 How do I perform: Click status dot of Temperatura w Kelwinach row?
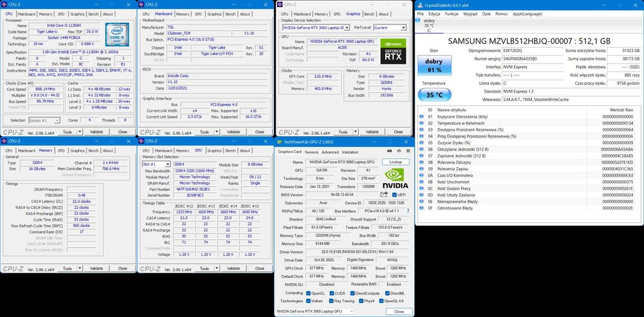[x=421, y=123]
